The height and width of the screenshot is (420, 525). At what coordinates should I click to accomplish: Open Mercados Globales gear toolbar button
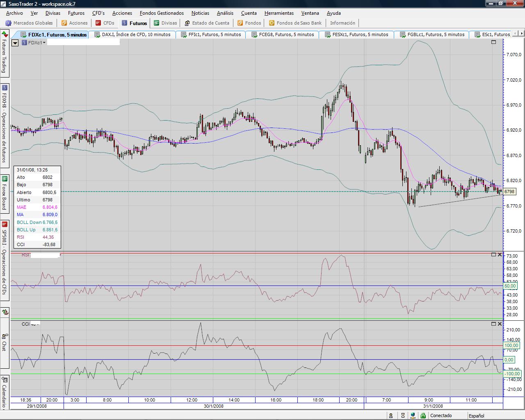point(29,23)
